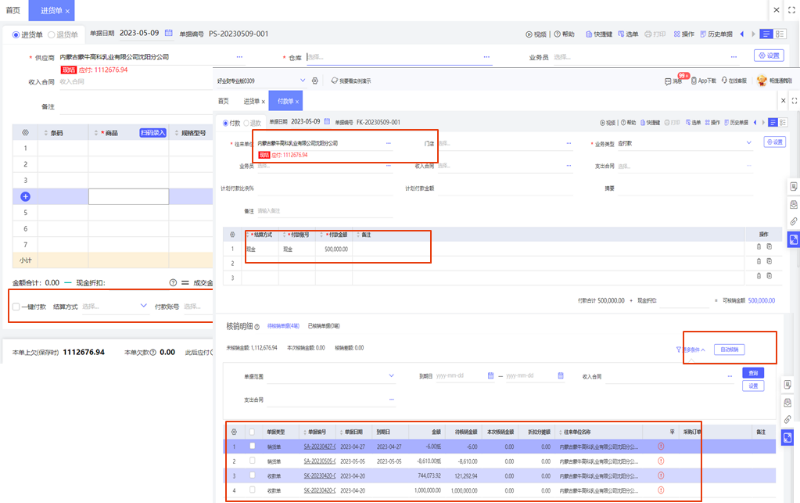
Task: Click the 自动核销 button
Action: pyautogui.click(x=733, y=350)
